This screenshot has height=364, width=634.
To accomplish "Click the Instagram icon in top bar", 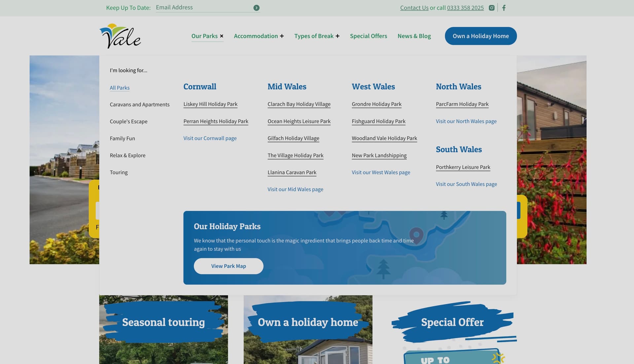I will pos(491,8).
